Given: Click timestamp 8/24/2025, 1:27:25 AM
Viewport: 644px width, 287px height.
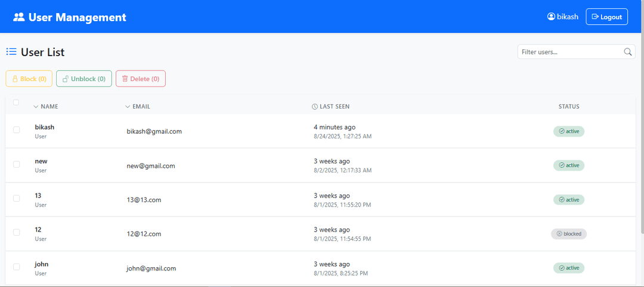Looking at the screenshot, I should (342, 136).
